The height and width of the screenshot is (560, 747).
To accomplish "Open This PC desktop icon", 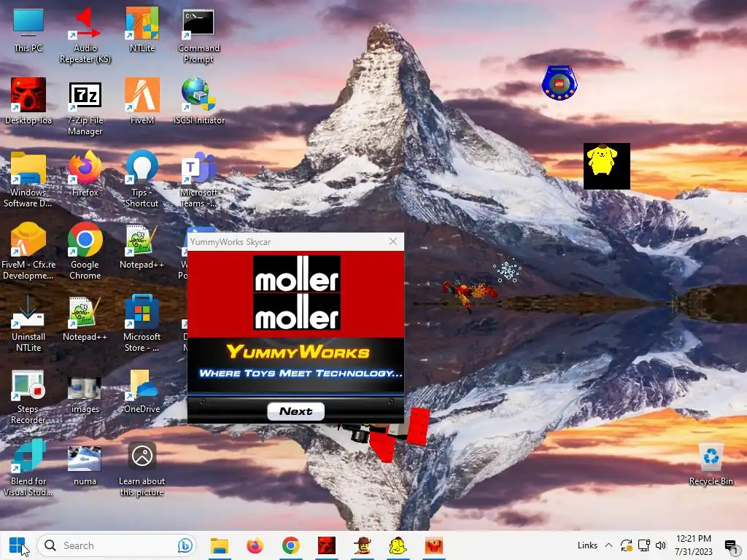I will (28, 31).
